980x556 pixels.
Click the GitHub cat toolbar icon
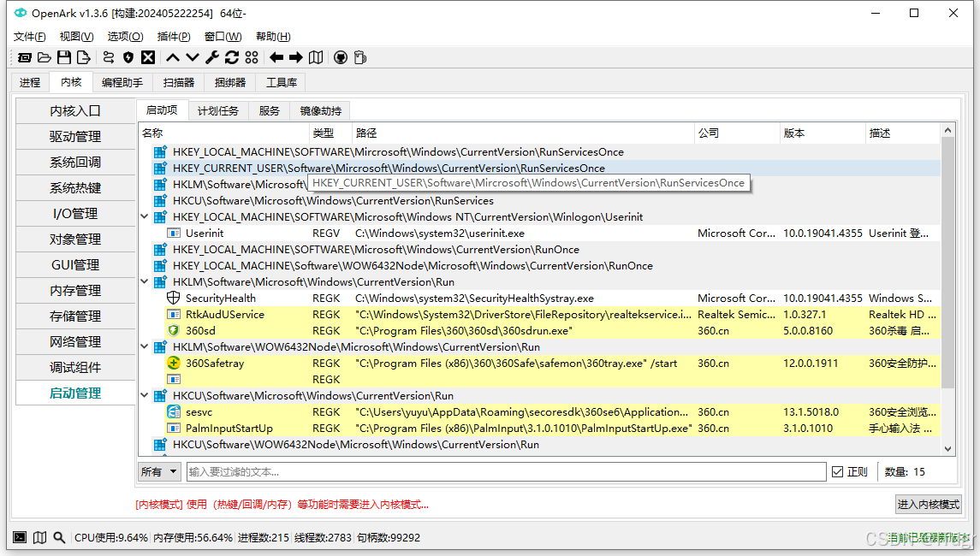click(341, 57)
